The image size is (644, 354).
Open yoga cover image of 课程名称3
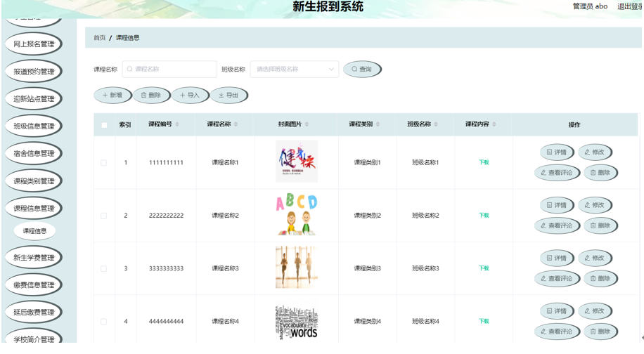pos(297,267)
